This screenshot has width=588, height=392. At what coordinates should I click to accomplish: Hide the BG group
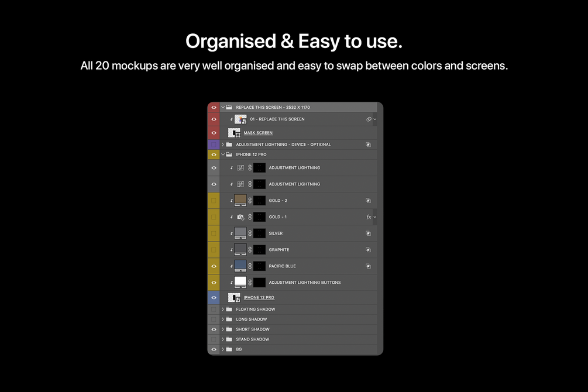point(214,349)
